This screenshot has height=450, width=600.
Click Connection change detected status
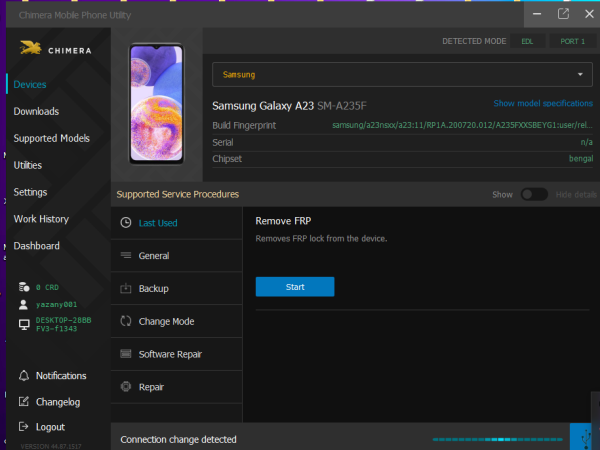(178, 439)
